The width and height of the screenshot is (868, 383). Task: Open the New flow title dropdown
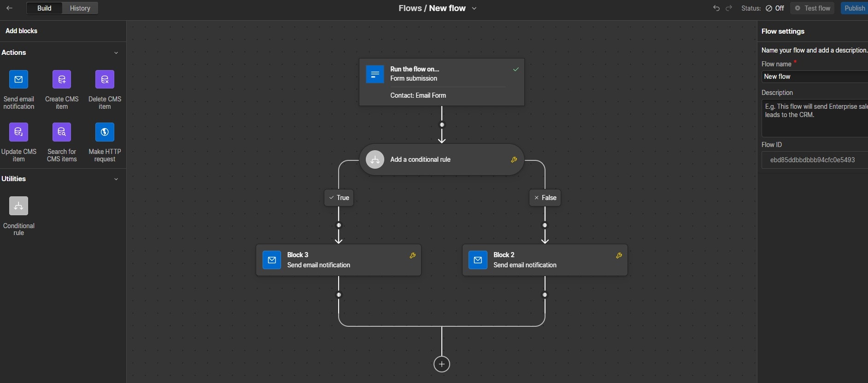[x=474, y=8]
